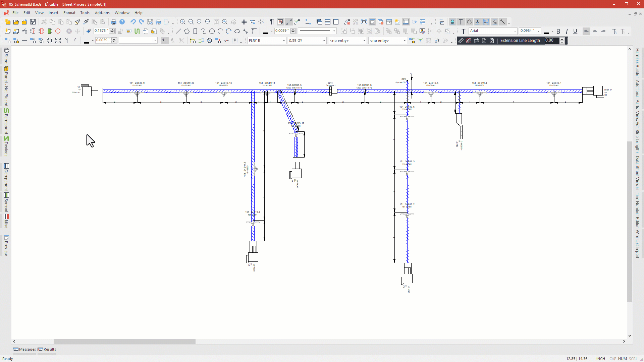644x362 pixels.
Task: Select the Text tool in the toolbar
Action: coord(461,22)
